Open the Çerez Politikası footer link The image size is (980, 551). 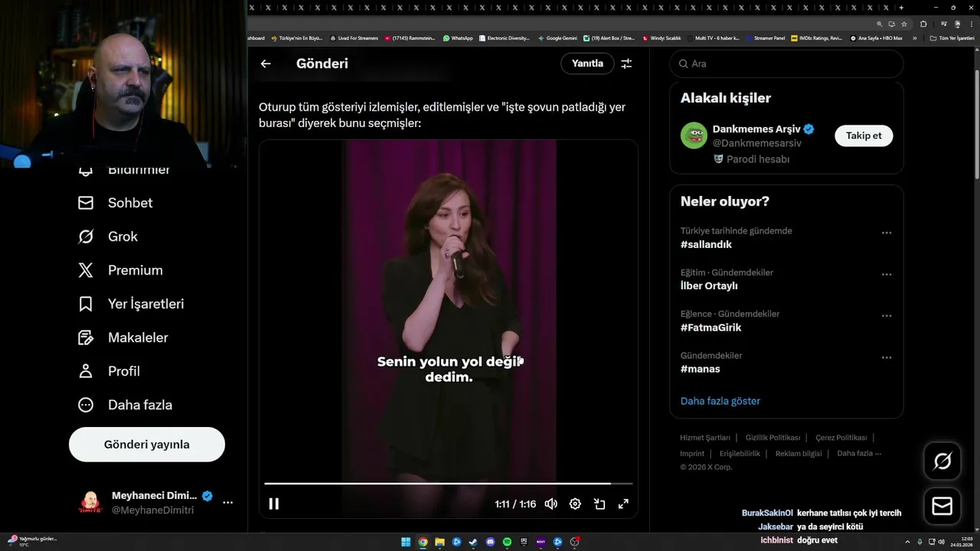(x=841, y=438)
